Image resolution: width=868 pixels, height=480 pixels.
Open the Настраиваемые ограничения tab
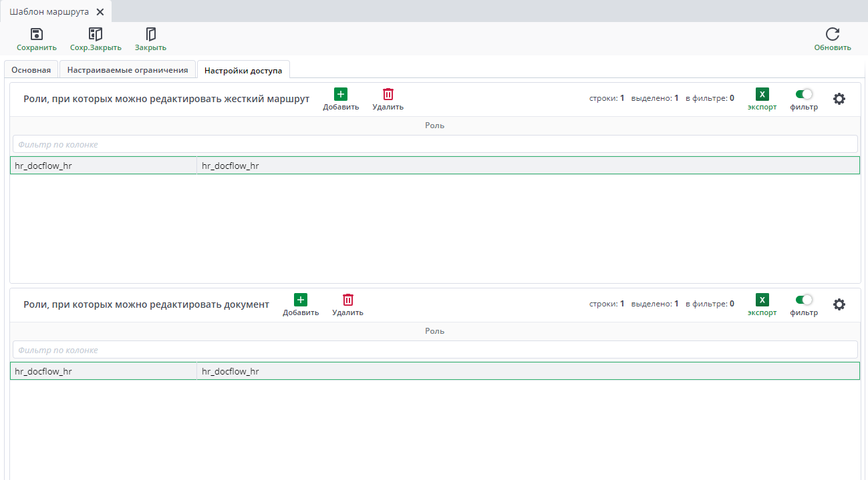coord(128,70)
